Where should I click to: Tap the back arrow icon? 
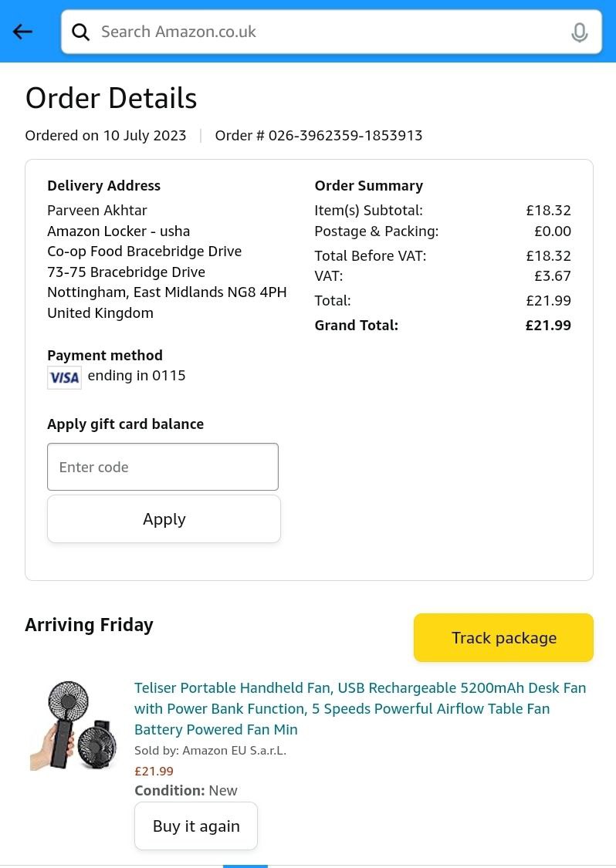tap(22, 32)
